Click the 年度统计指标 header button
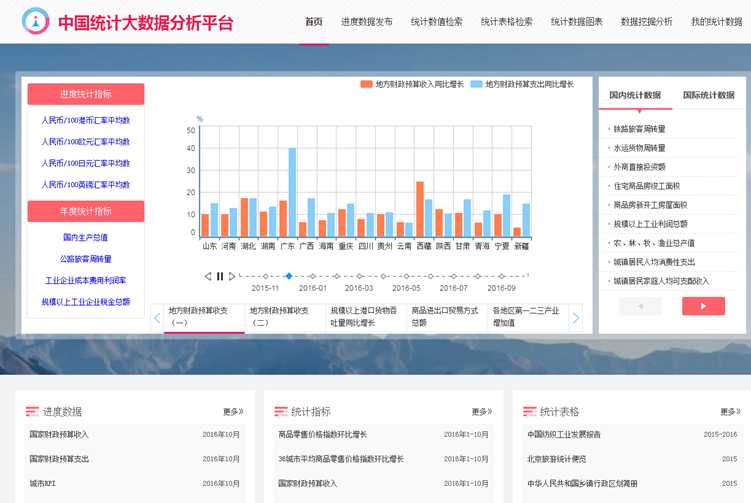Image resolution: width=751 pixels, height=503 pixels. pos(86,211)
